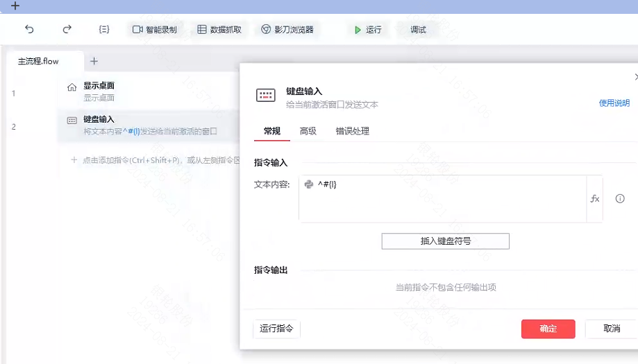
Task: Click the undo arrow icon
Action: (29, 29)
